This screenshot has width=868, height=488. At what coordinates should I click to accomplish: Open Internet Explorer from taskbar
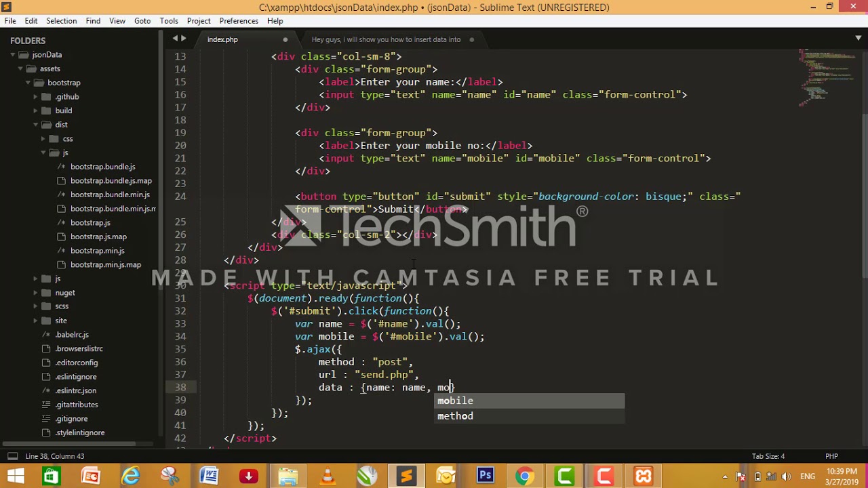[x=130, y=476]
